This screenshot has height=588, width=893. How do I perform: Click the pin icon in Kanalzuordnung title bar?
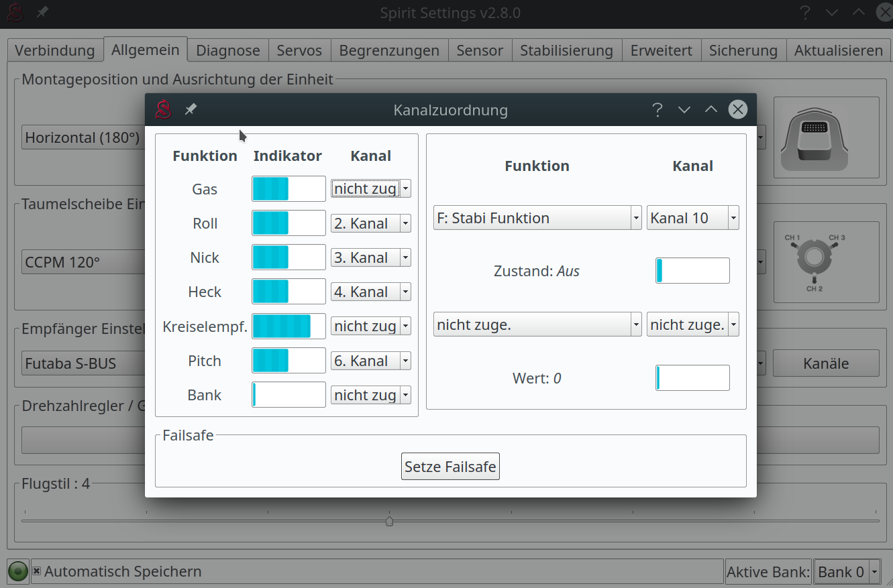click(x=191, y=109)
